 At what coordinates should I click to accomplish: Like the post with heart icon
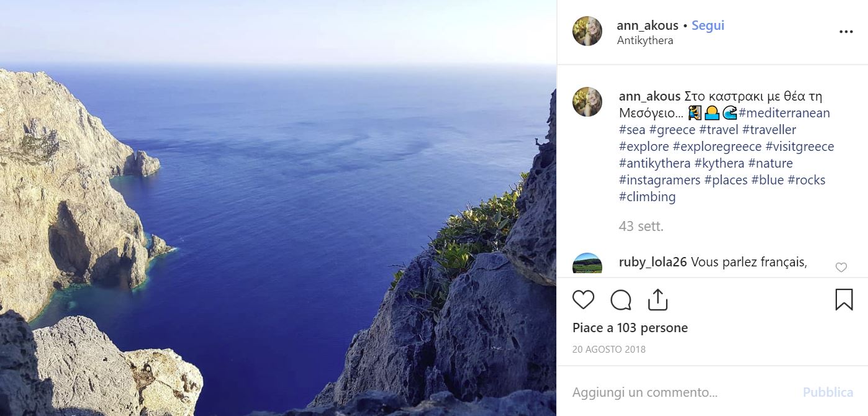[x=583, y=300]
